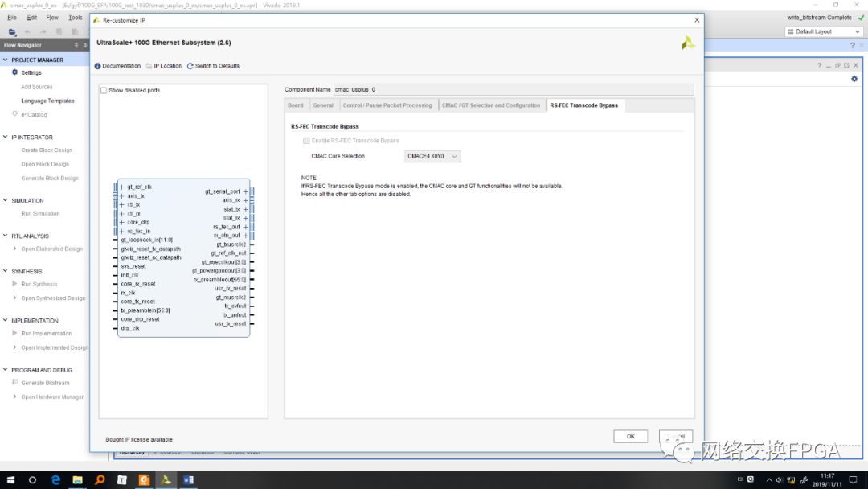Screen dimensions: 868x489
Task: Click the Switch to Defaults refresh icon
Action: pyautogui.click(x=190, y=66)
